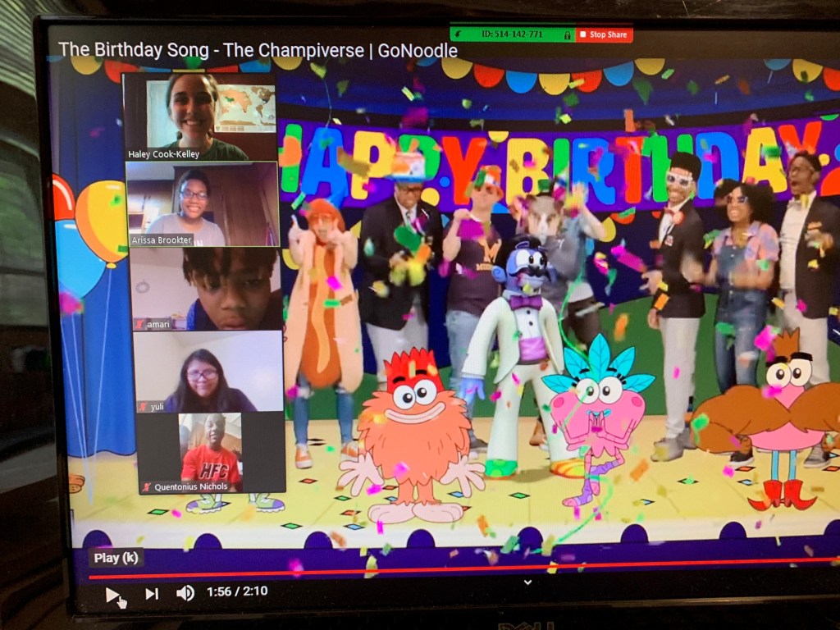The width and height of the screenshot is (840, 630).
Task: Click the 1:56 / 2:10 time display
Action: pyautogui.click(x=237, y=591)
